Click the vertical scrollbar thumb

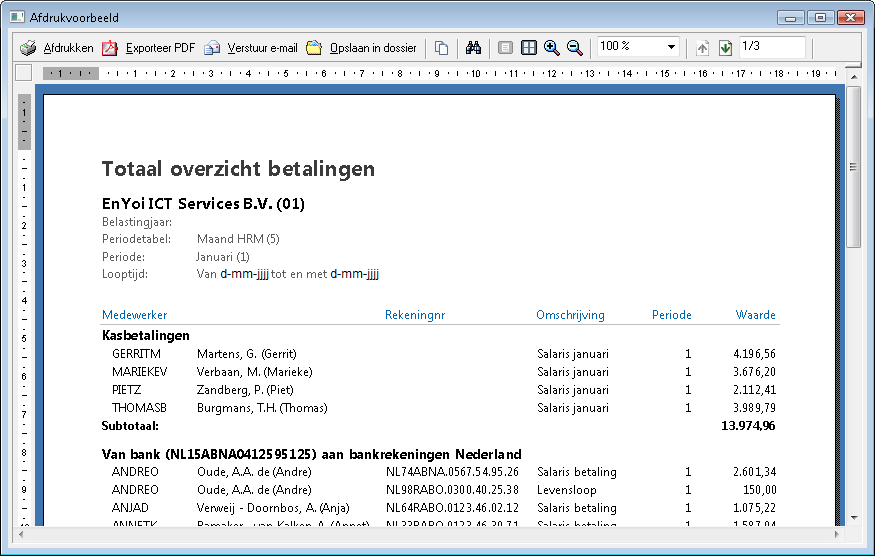[x=854, y=166]
